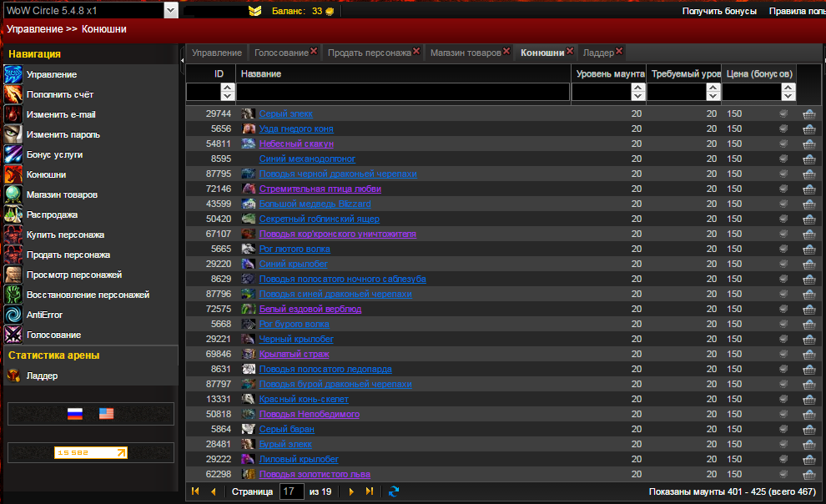Click the Пополнить счёт sidebar icon
The image size is (826, 504).
click(x=13, y=94)
